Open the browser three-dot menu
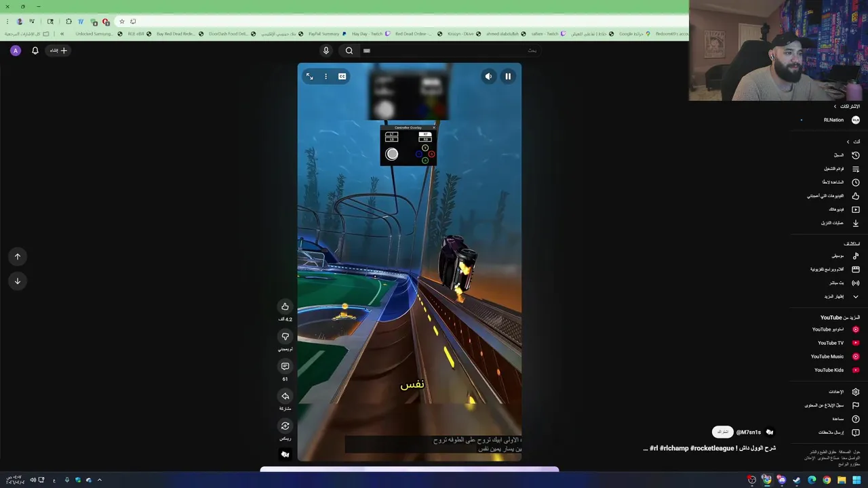The image size is (868, 488). pyautogui.click(x=7, y=22)
